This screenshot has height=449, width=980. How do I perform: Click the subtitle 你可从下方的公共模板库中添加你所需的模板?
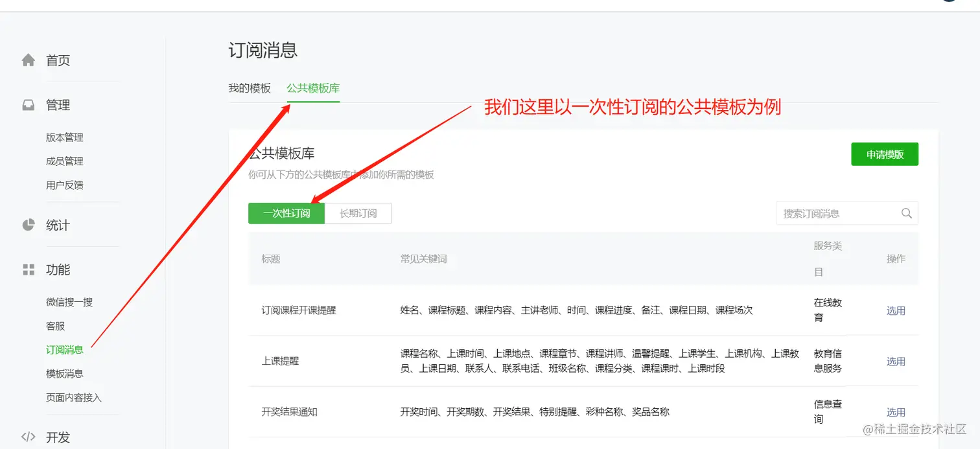coord(342,175)
